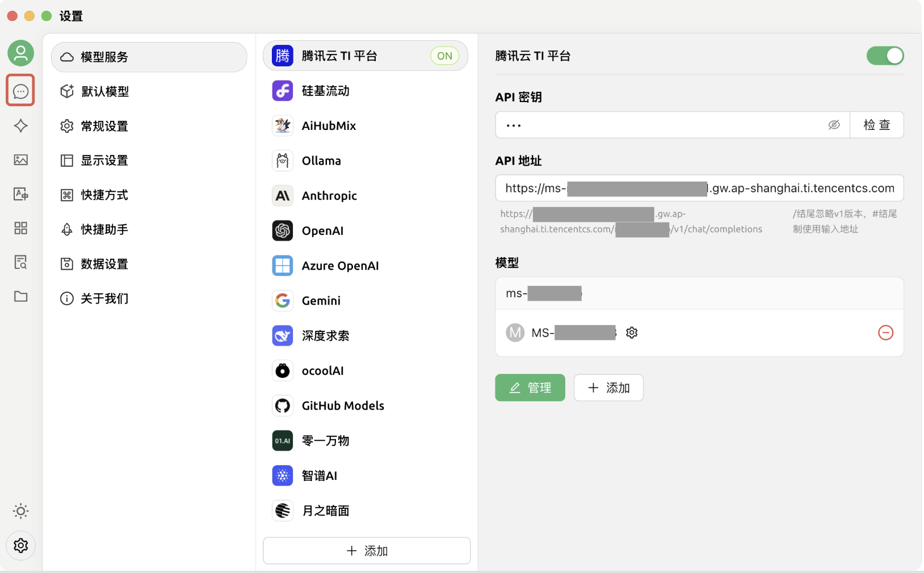Click the GitHub Models provider icon
The width and height of the screenshot is (924, 573).
pyautogui.click(x=283, y=406)
